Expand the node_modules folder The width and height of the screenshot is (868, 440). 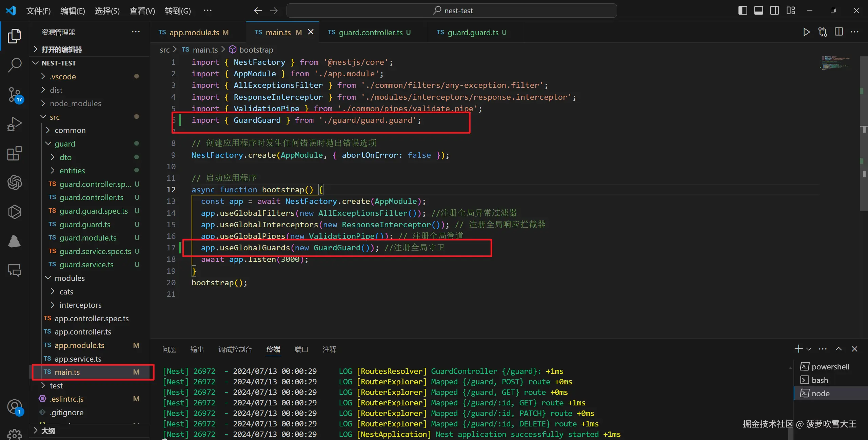click(x=75, y=103)
